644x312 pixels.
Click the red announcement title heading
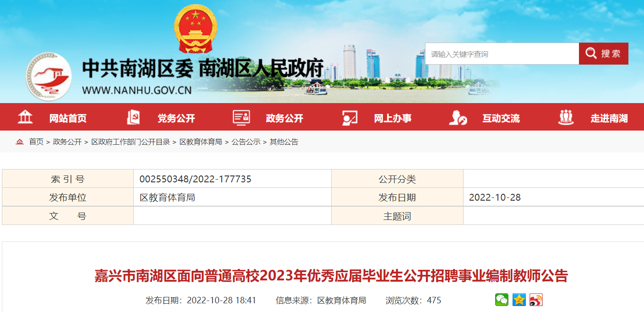[331, 276]
